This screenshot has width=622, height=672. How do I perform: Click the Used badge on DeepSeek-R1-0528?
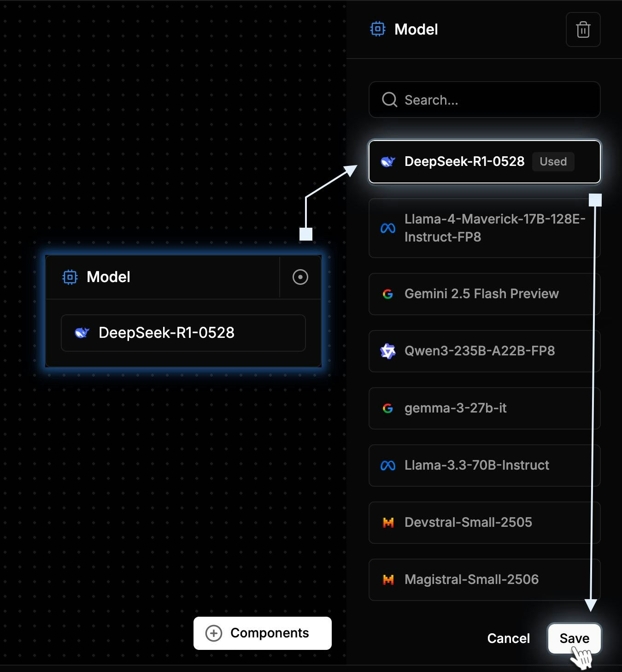click(553, 162)
